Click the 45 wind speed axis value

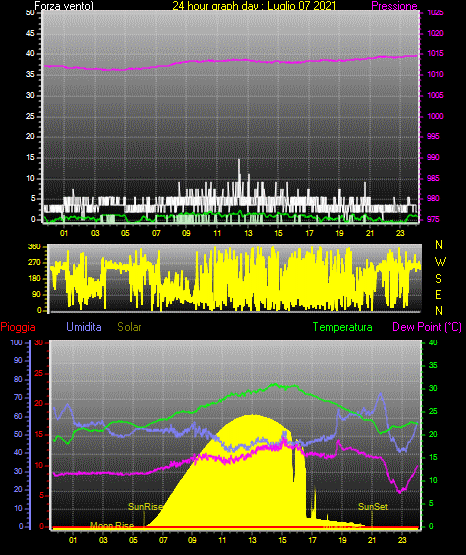pos(30,33)
